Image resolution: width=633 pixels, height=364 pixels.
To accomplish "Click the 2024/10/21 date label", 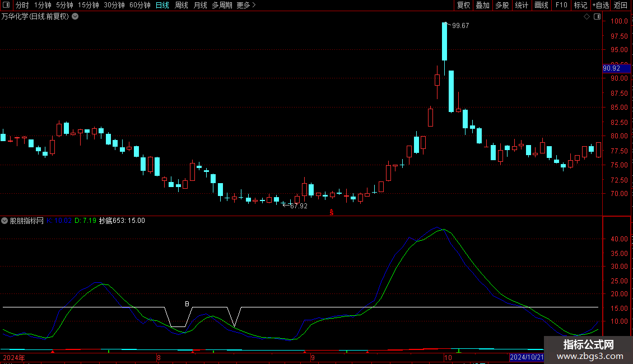I will pos(527,357).
